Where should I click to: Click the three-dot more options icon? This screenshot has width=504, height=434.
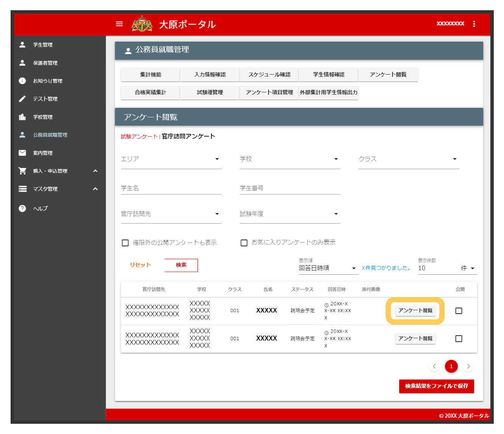474,24
